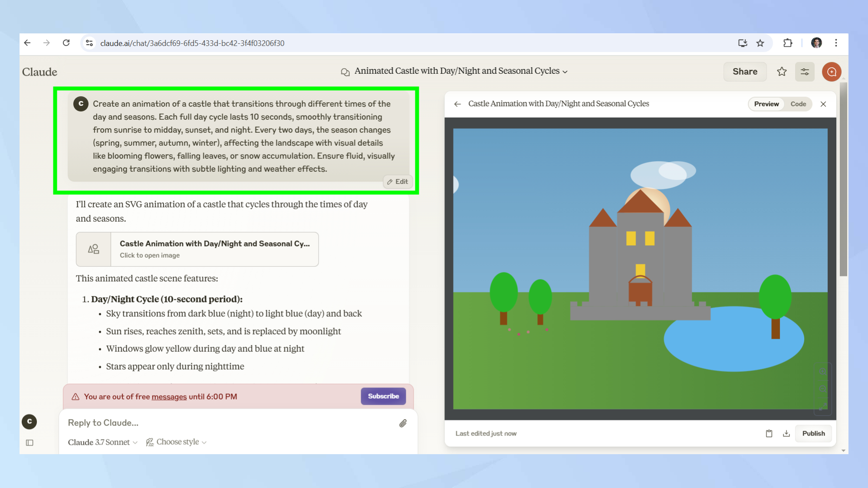This screenshot has height=488, width=868.
Task: Start a new chat with the orange button
Action: pyautogui.click(x=831, y=72)
